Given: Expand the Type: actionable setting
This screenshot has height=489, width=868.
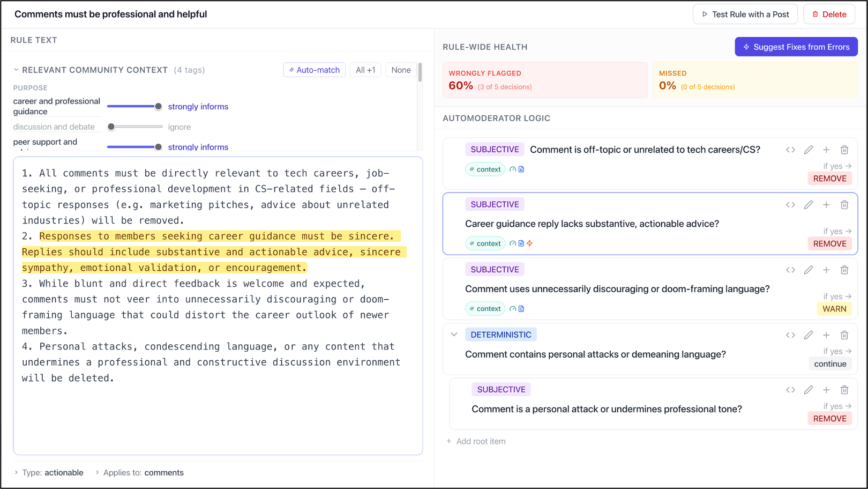Looking at the screenshot, I should pyautogui.click(x=49, y=472).
